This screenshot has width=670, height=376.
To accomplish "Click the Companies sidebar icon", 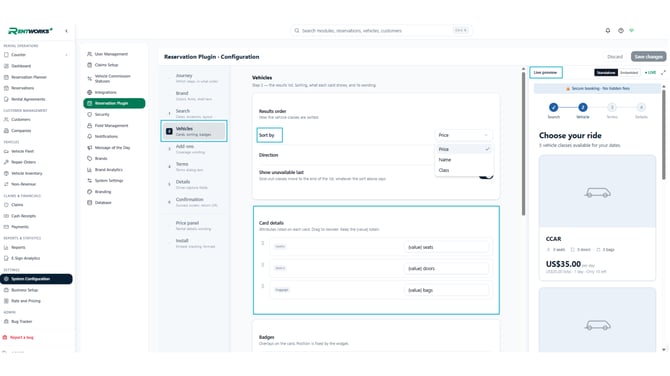I will coord(6,130).
